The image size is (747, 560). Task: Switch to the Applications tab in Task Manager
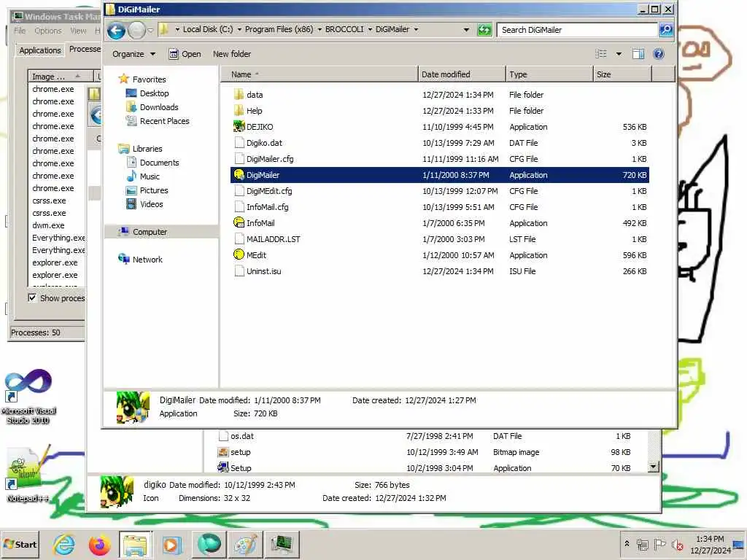(x=40, y=50)
